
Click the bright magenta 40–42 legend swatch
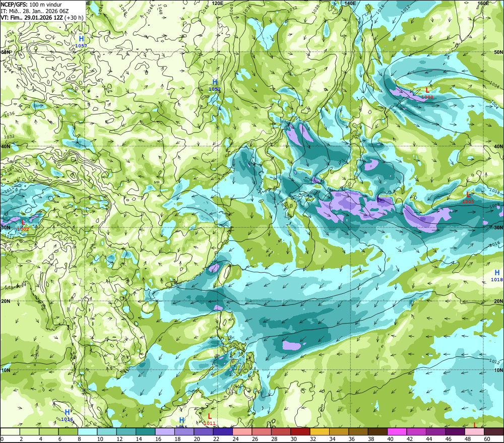397,431
